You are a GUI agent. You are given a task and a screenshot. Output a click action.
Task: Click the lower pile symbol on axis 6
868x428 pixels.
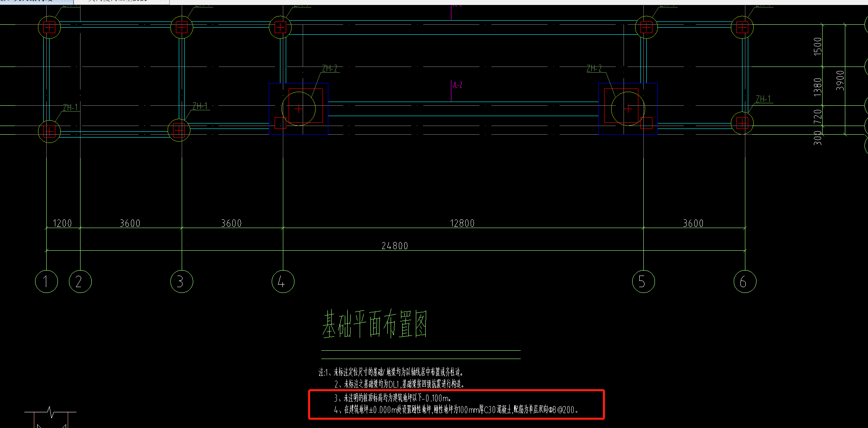pos(742,123)
